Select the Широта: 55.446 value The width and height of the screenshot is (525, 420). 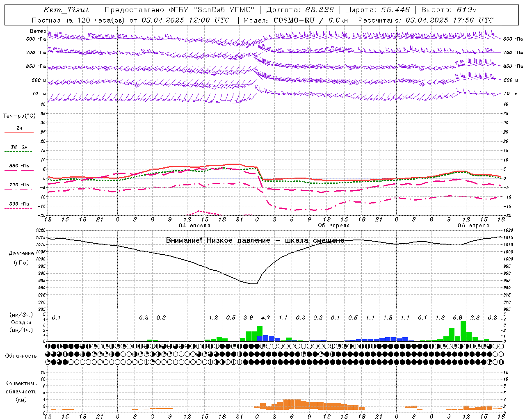point(377,10)
